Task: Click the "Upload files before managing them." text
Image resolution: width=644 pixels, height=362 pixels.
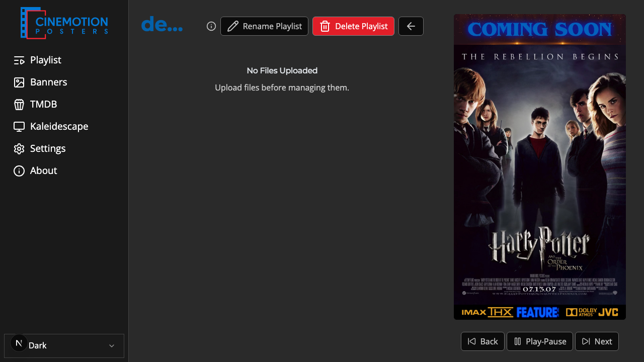Action: [282, 88]
